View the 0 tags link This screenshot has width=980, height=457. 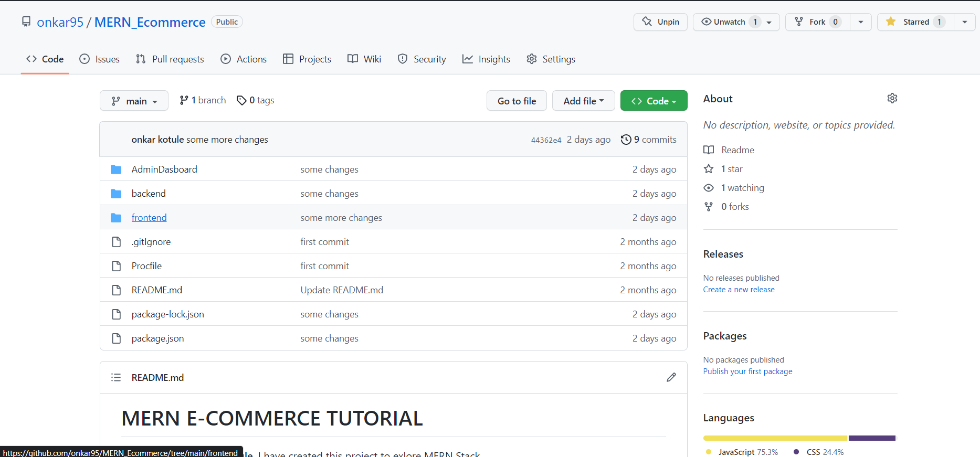click(256, 100)
